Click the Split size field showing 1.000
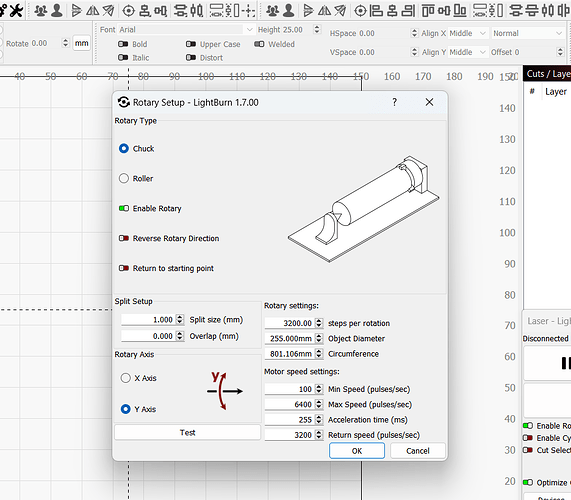 coord(149,319)
